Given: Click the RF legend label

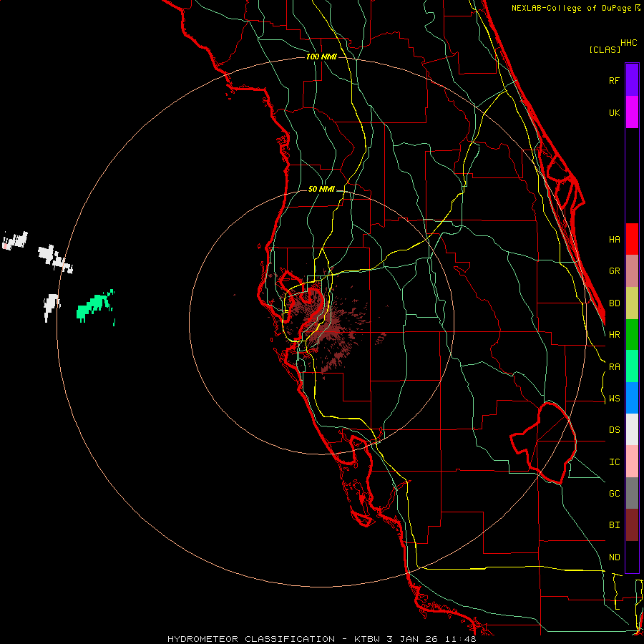Looking at the screenshot, I should [614, 80].
